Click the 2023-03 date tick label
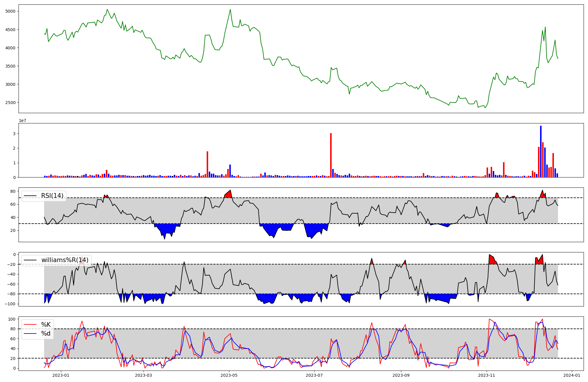Viewport: 588px width, 382px height. 143,375
